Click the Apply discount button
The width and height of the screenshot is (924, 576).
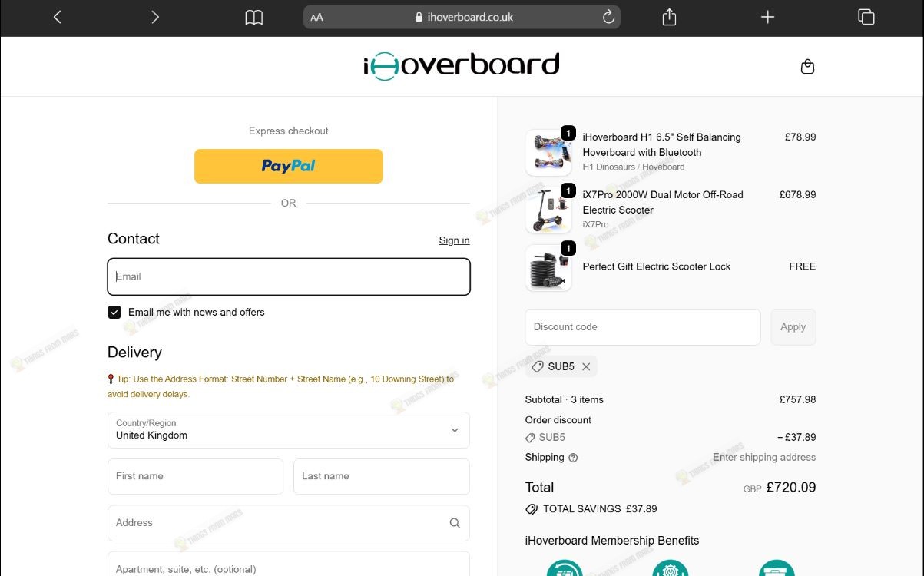[793, 327]
